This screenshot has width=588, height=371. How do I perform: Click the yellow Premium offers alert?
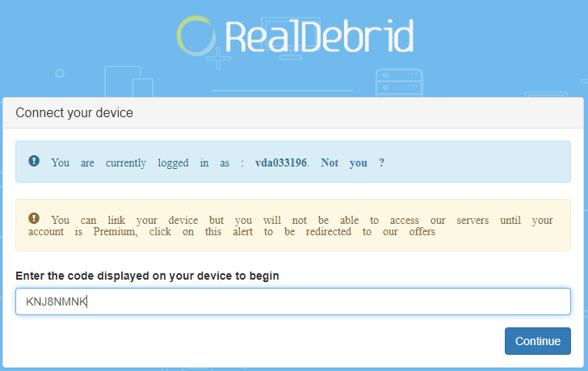pos(293,225)
